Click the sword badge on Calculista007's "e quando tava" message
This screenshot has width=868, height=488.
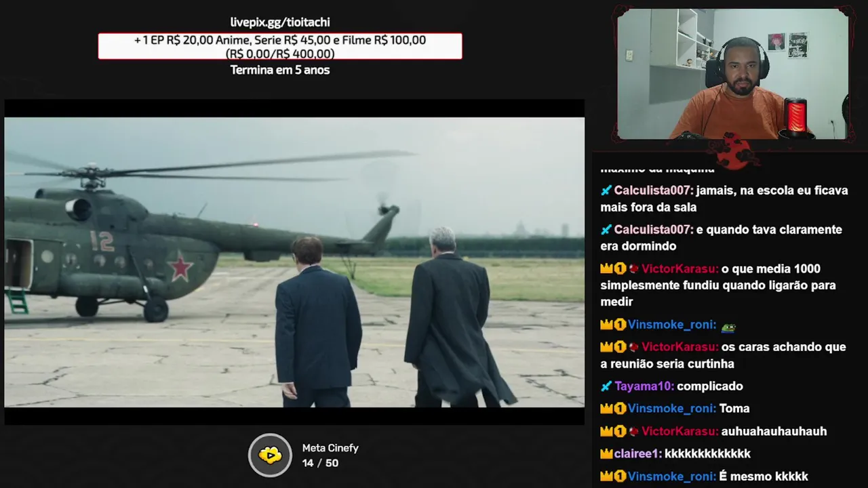coord(606,230)
